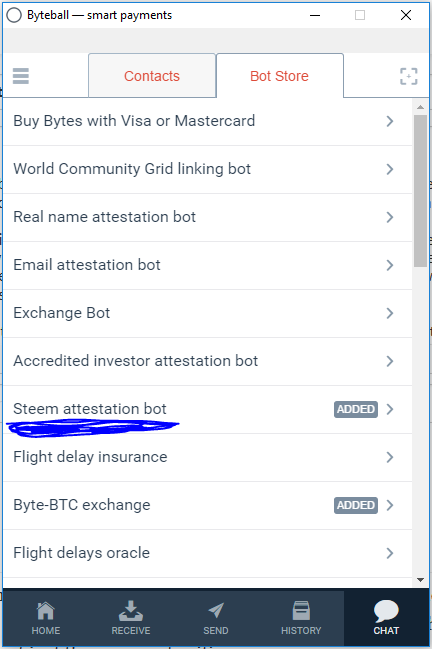Click the vertical scrollbar thumb
Viewport: 432px width, 649px height.
point(420,191)
